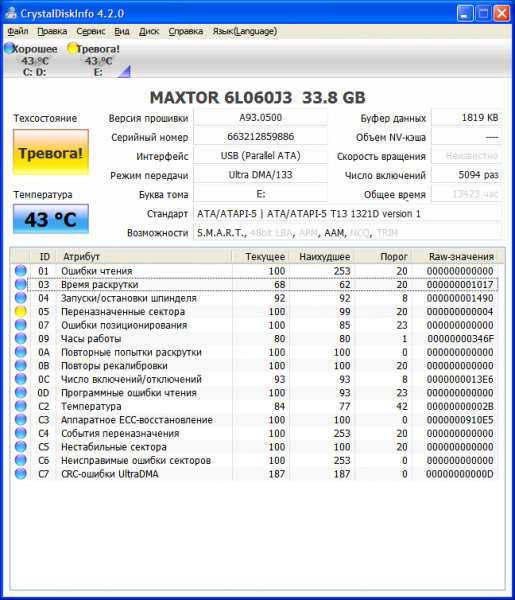Open the Правка menu
515x600 pixels.
[52, 31]
